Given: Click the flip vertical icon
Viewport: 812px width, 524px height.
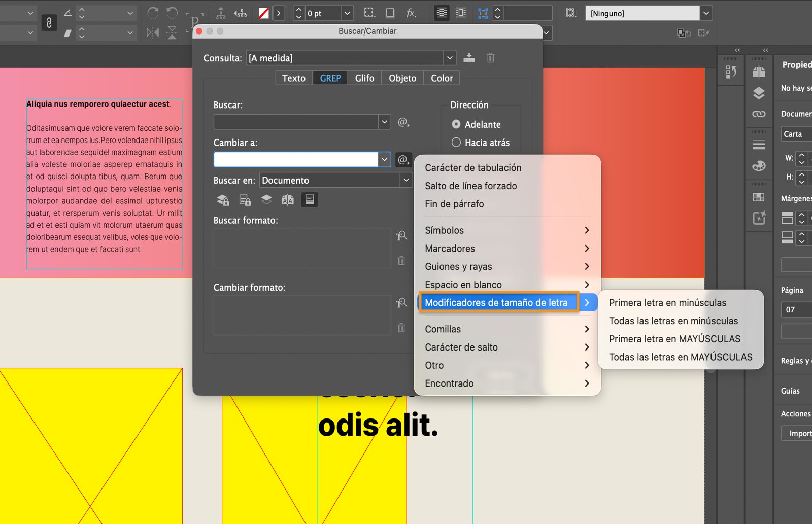Looking at the screenshot, I should coord(172,32).
